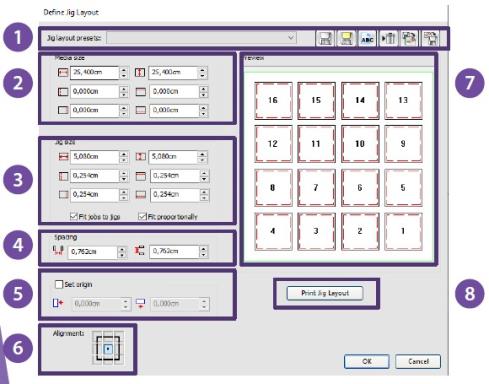Screen dimensions: 489x384
Task: Select jig 16 in the preview
Action: [273, 101]
